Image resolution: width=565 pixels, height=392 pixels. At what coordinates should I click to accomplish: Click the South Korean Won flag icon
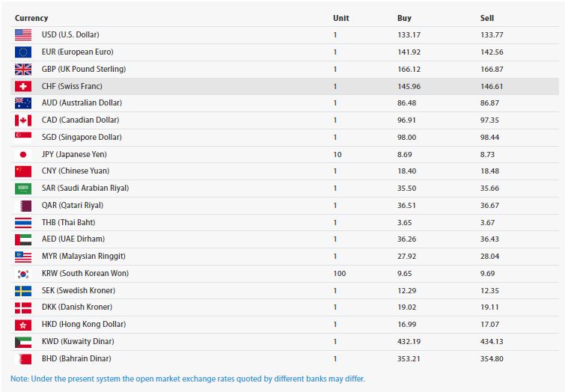22,274
